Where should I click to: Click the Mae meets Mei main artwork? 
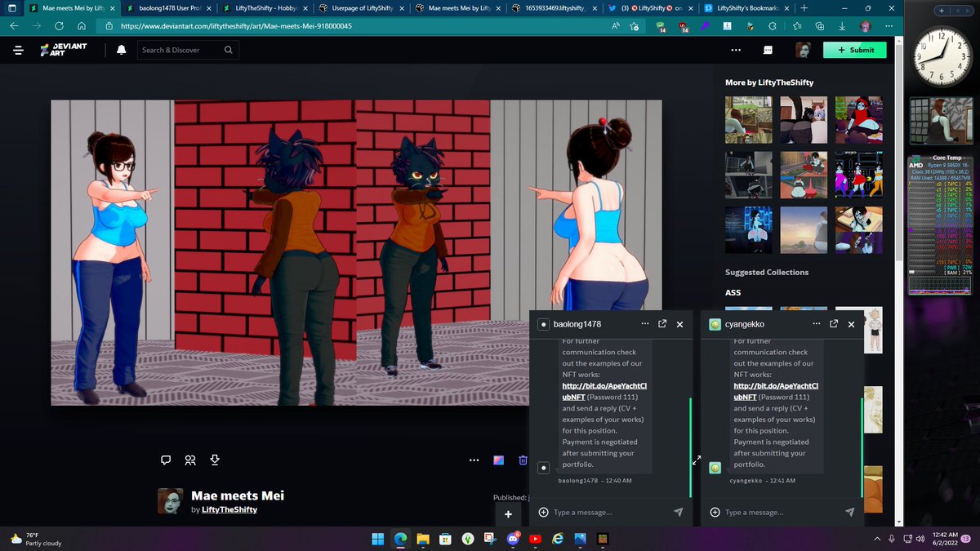point(356,252)
